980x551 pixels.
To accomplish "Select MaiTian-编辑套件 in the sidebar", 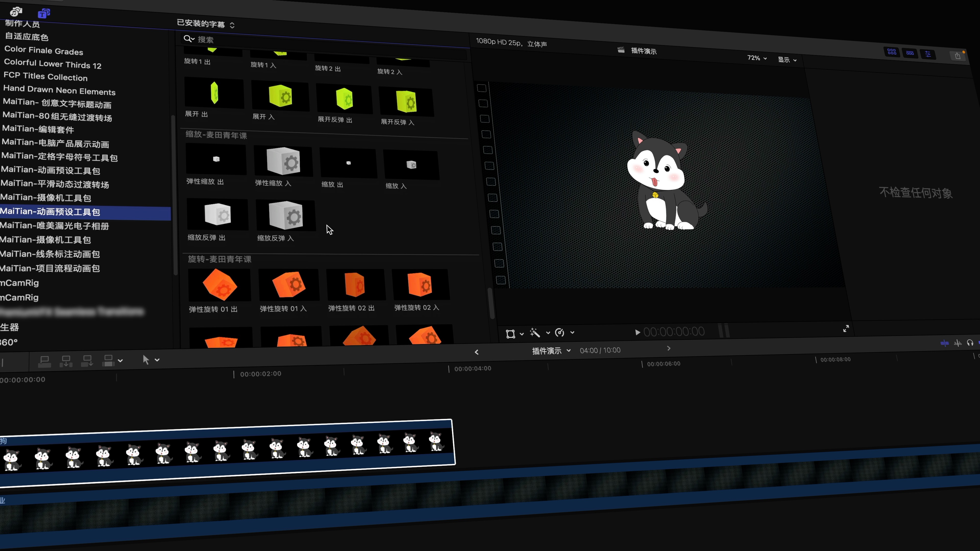I will [x=38, y=129].
